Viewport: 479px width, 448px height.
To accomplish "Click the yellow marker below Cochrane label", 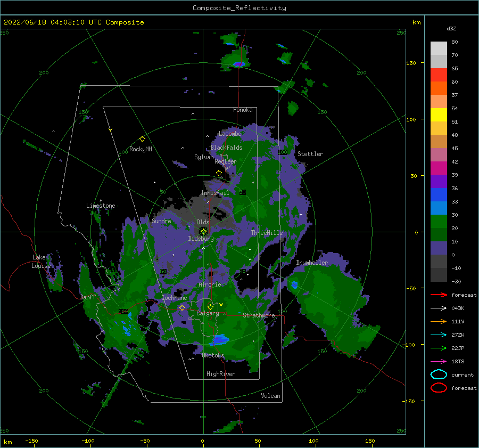I will click(x=183, y=307).
